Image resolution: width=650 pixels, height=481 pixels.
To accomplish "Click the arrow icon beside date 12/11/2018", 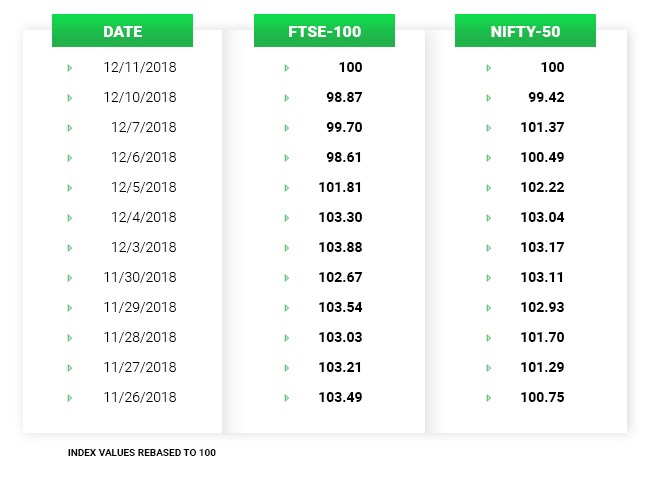I will tap(70, 68).
